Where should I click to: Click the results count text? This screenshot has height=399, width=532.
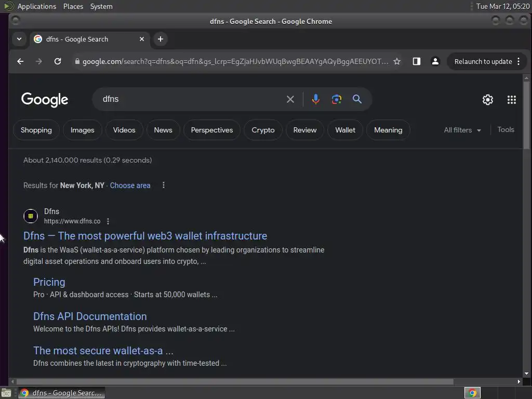coord(87,160)
